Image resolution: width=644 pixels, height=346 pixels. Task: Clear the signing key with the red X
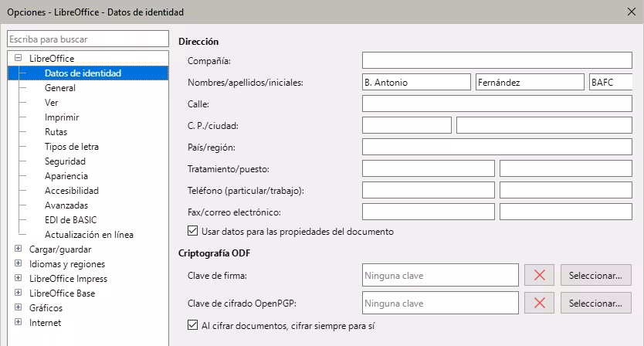coord(539,275)
